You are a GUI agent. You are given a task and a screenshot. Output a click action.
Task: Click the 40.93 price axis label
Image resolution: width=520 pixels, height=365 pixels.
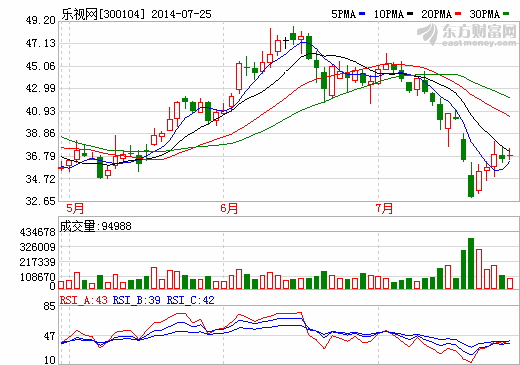tap(40, 111)
